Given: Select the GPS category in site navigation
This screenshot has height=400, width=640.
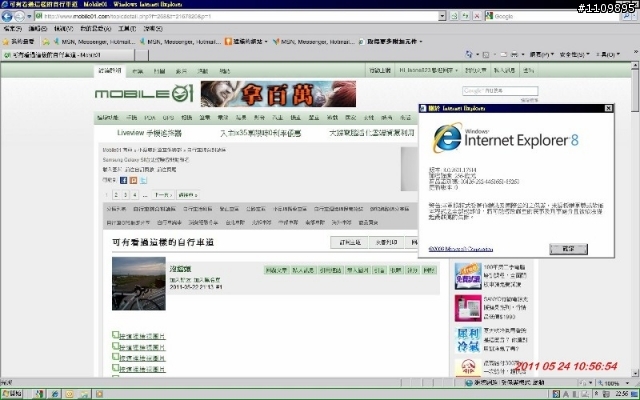Looking at the screenshot, I should click(168, 118).
